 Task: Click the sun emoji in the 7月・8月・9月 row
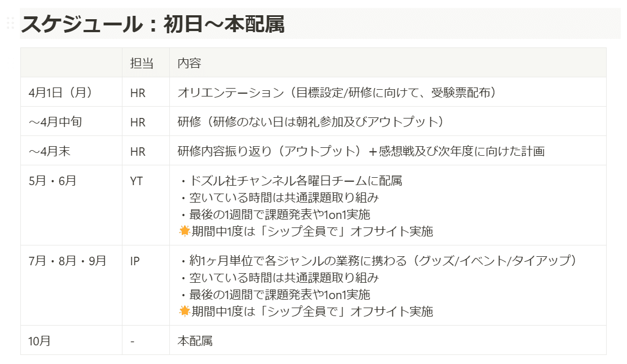[x=183, y=311]
